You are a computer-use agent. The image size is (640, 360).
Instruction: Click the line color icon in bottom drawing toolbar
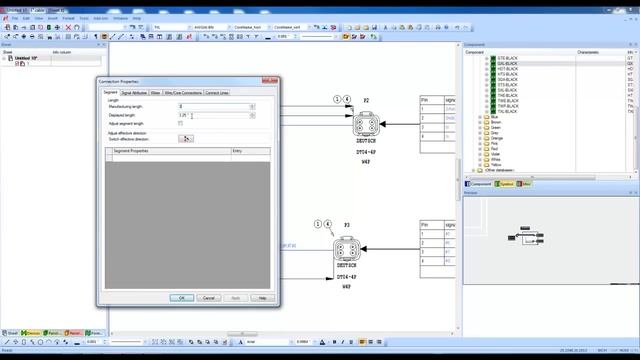pos(77,342)
